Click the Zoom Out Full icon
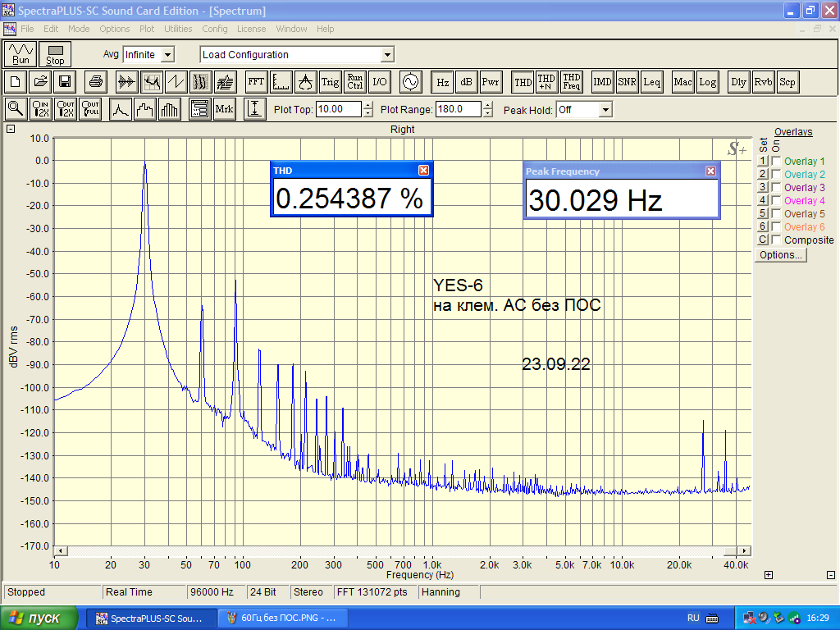 click(x=90, y=109)
